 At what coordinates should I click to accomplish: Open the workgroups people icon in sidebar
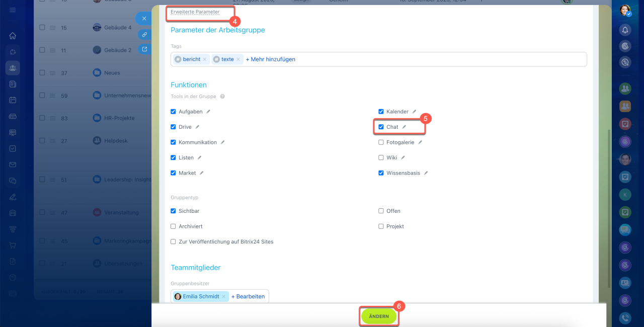click(13, 68)
